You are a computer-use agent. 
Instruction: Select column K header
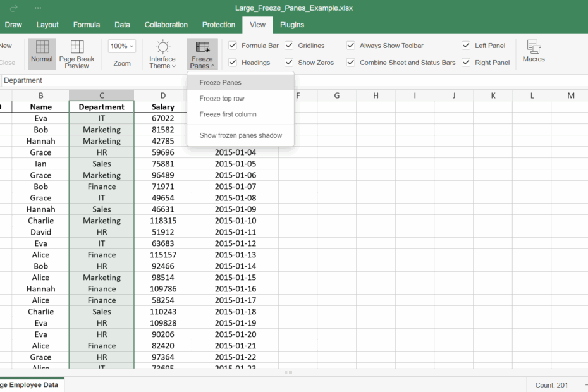(493, 95)
